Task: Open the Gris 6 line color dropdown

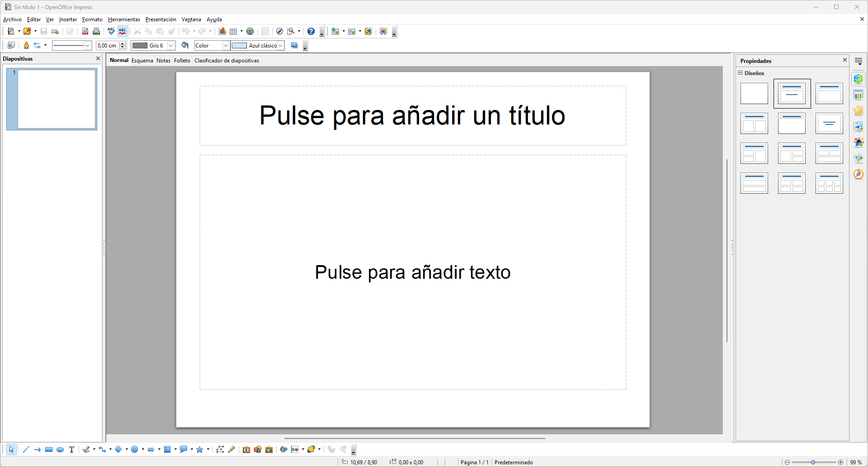Action: 171,45
